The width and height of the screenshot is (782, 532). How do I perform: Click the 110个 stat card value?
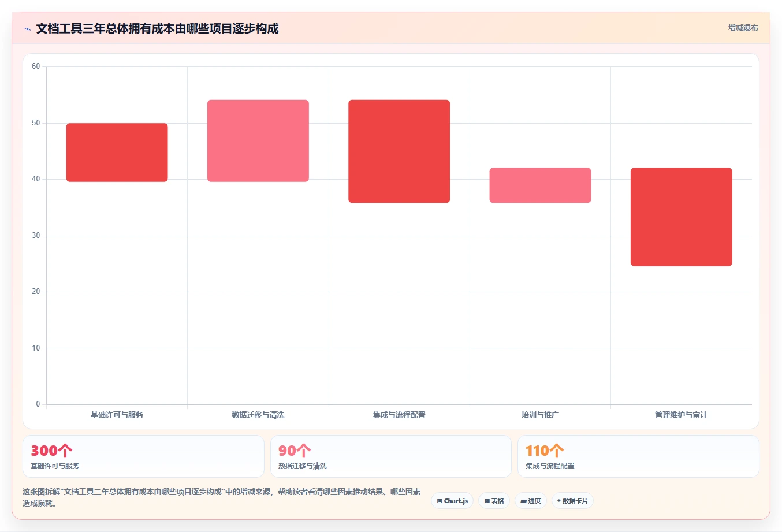click(x=545, y=451)
